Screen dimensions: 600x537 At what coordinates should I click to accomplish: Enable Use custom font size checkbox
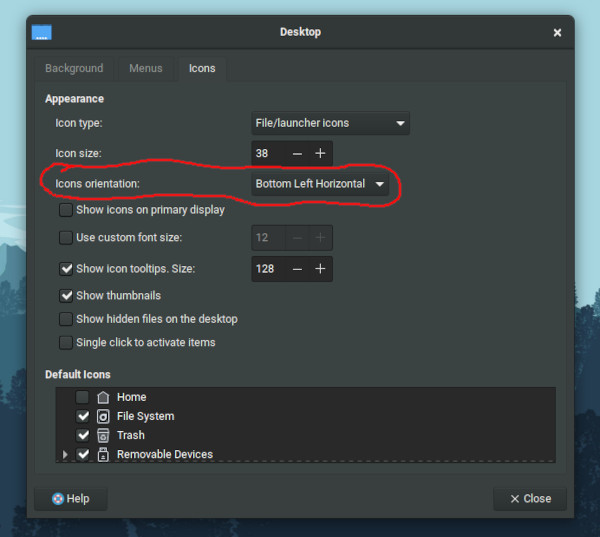coord(66,238)
